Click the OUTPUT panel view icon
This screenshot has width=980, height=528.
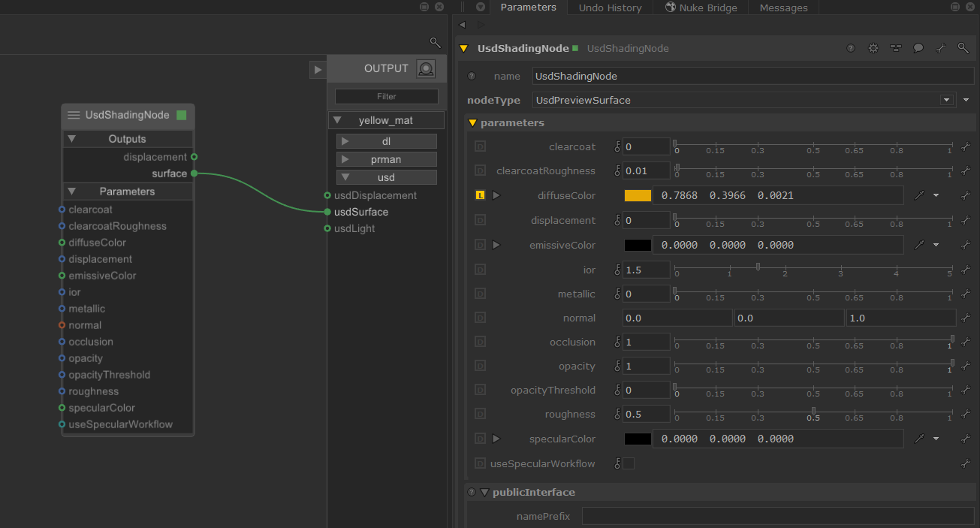[426, 69]
